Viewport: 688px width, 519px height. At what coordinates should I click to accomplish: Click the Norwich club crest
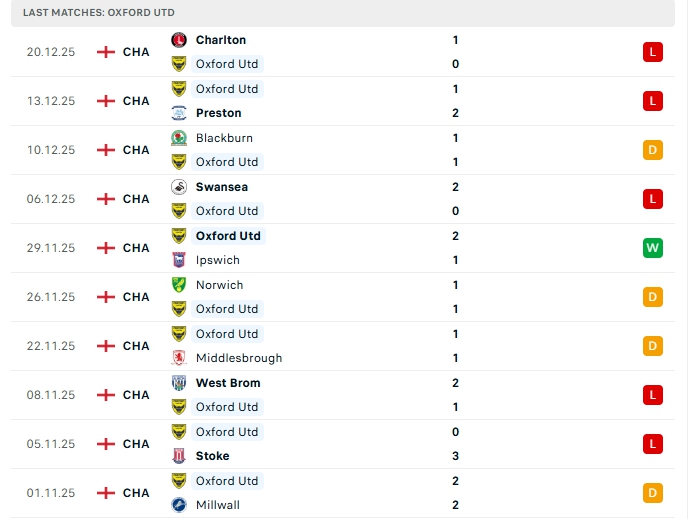(x=179, y=285)
